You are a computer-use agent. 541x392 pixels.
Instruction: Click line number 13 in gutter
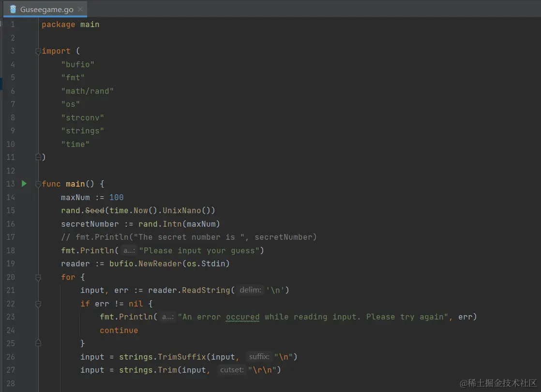11,184
